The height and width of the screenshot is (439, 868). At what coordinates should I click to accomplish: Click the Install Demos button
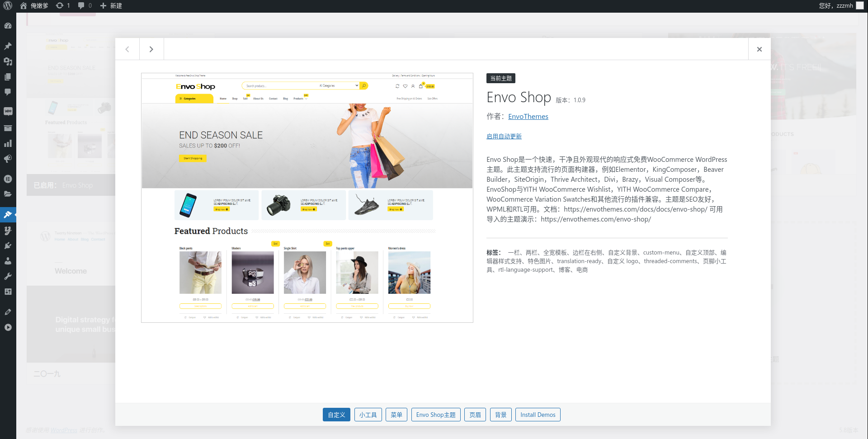(x=538, y=415)
